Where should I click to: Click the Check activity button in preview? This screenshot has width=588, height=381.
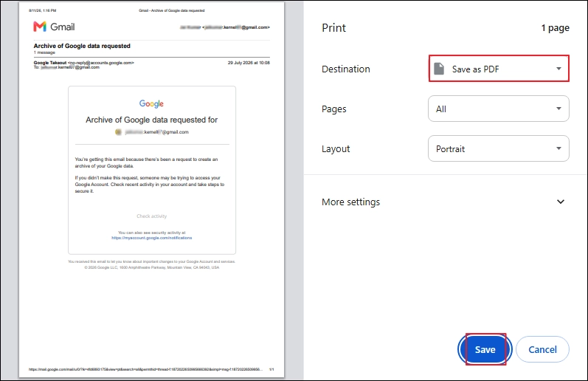click(x=151, y=216)
